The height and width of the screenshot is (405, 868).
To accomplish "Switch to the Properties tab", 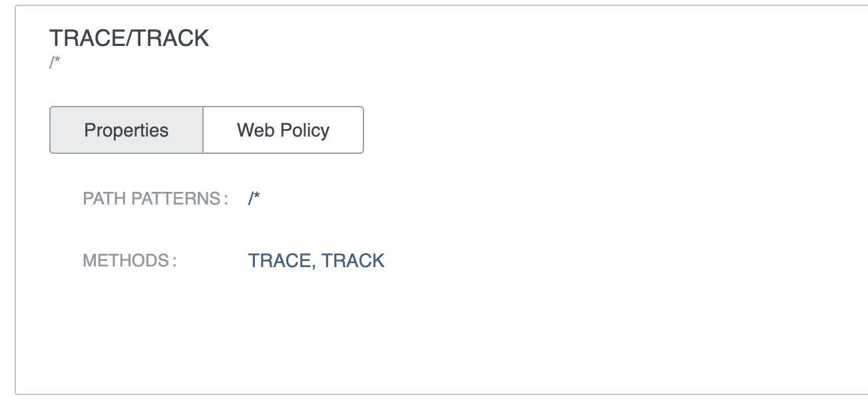I will click(x=126, y=130).
